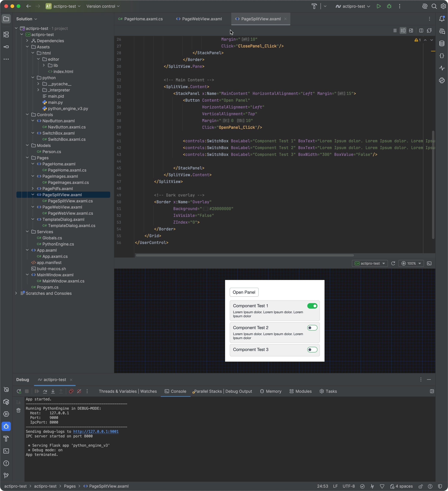Collapse the Services folder
Viewport: 448px width, 491px height.
(x=27, y=232)
